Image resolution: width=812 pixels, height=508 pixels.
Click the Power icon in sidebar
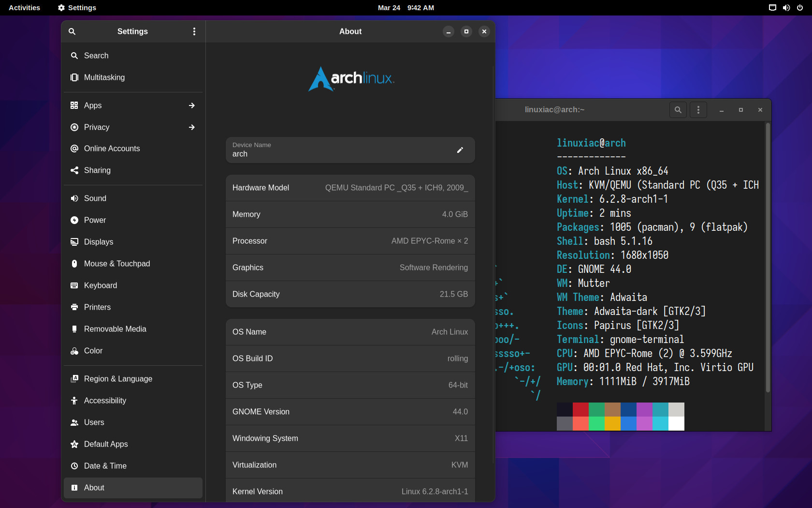(74, 220)
